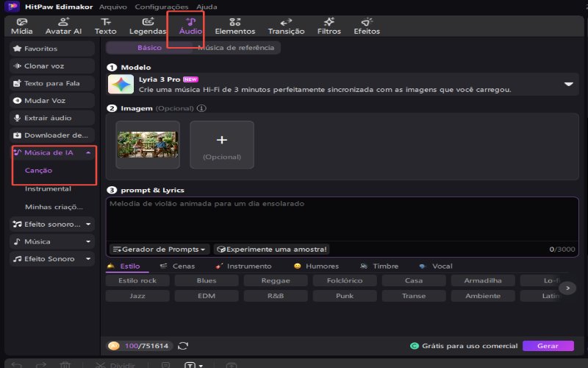Focus the prompt & Lyrics text box
The width and height of the screenshot is (588, 368).
(342, 219)
